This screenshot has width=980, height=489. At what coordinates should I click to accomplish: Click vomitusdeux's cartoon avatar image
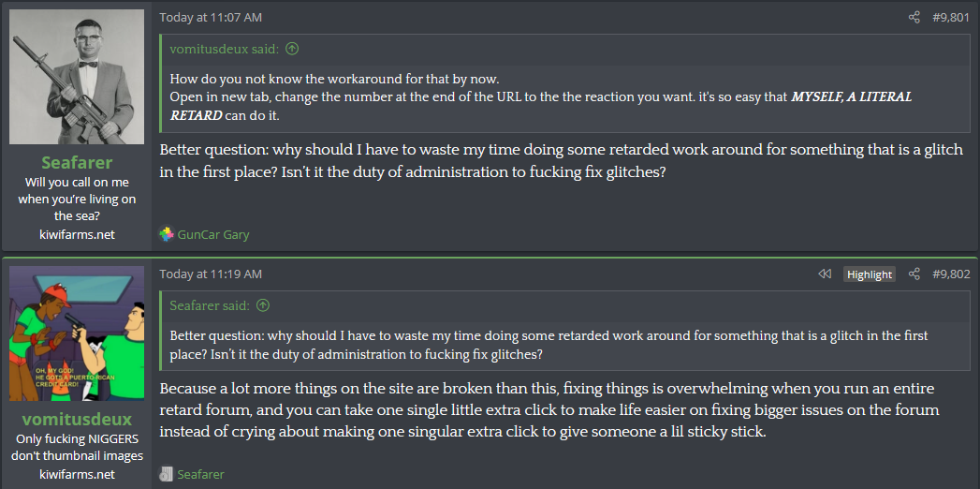(x=77, y=333)
